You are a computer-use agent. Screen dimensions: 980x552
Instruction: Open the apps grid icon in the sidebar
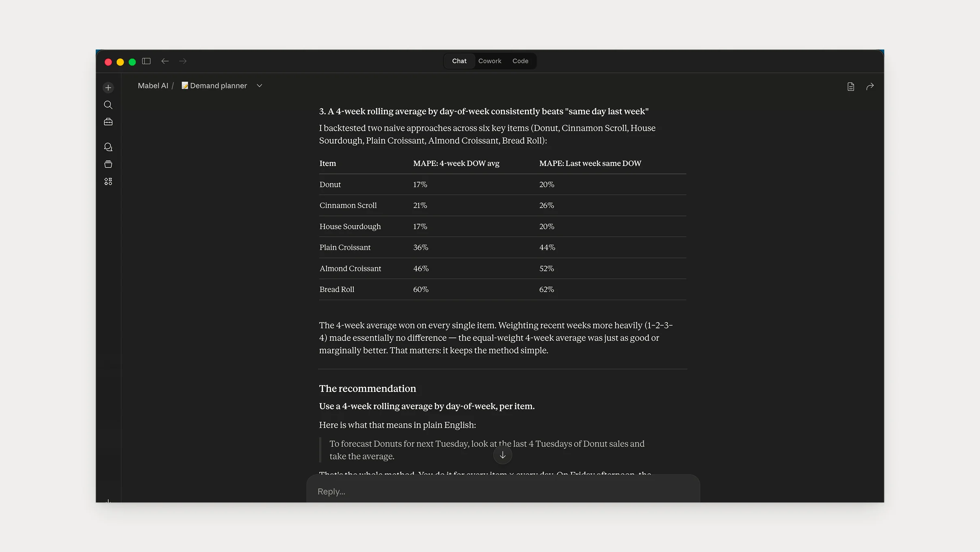coord(108,181)
